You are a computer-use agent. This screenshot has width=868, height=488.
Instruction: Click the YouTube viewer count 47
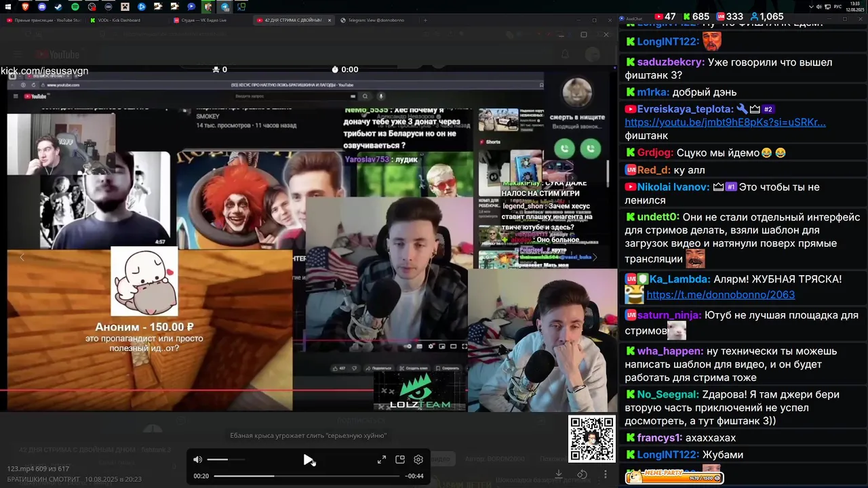[665, 16]
